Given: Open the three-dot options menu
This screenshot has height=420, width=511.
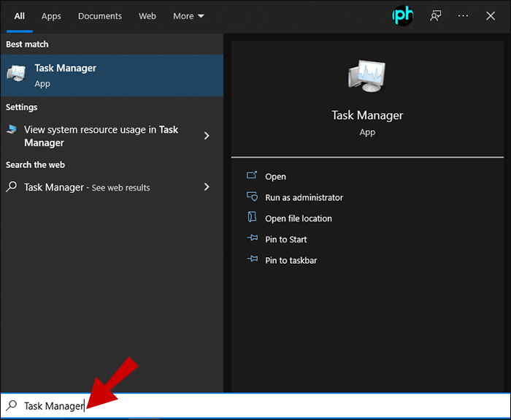Looking at the screenshot, I should click(x=463, y=16).
